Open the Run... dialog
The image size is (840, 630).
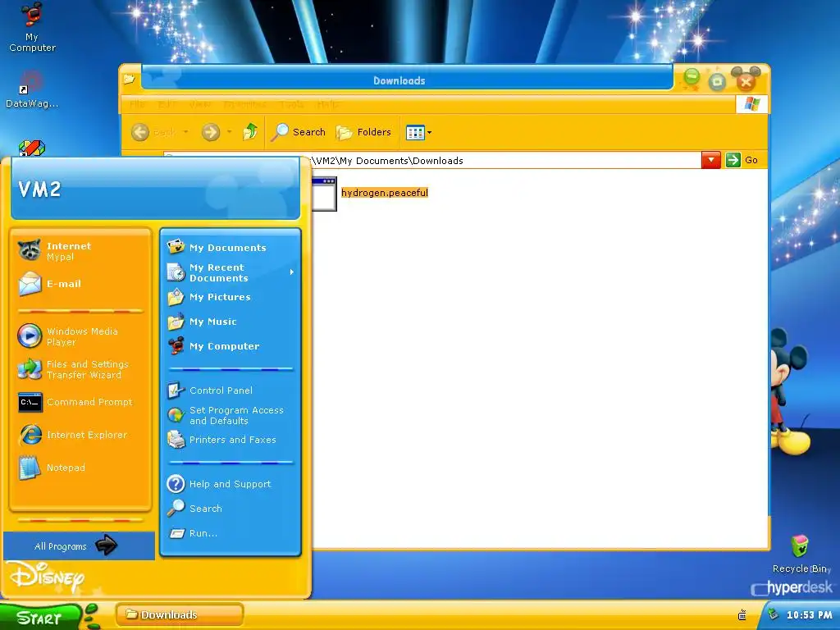point(231,533)
